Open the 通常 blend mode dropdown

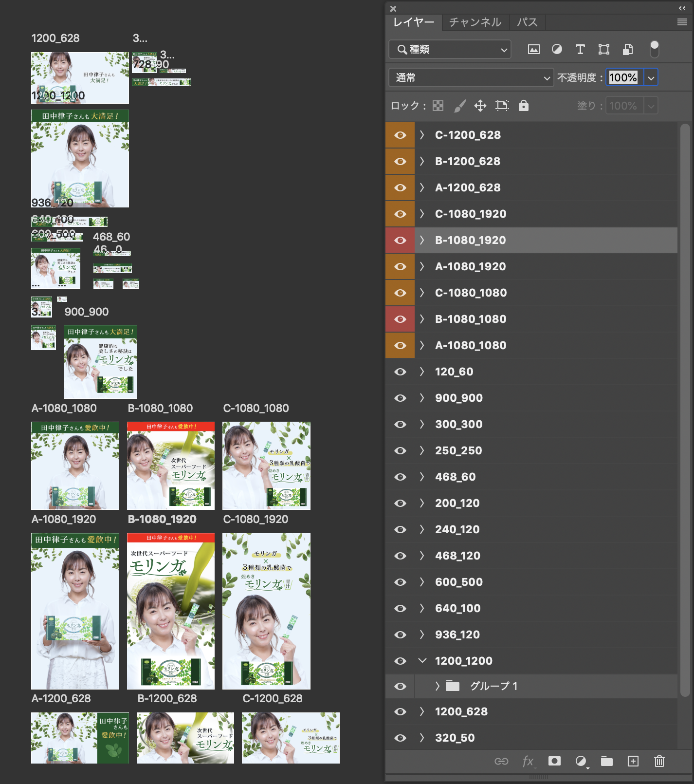tap(471, 77)
